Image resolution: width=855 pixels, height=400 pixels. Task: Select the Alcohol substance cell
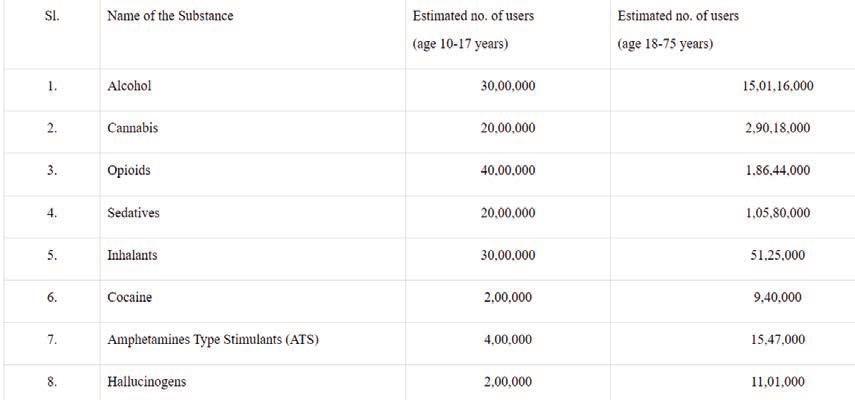point(129,86)
